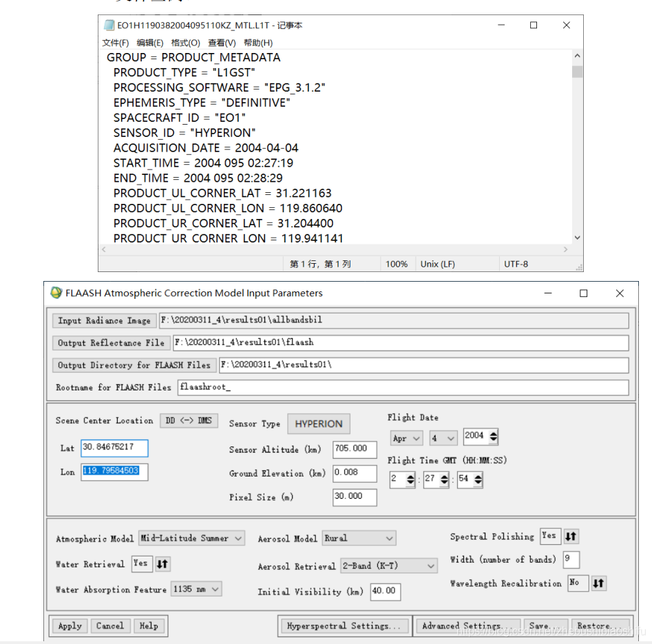The width and height of the screenshot is (652, 644).
Task: Click Output Directory for FLAASH Files button
Action: tap(134, 365)
